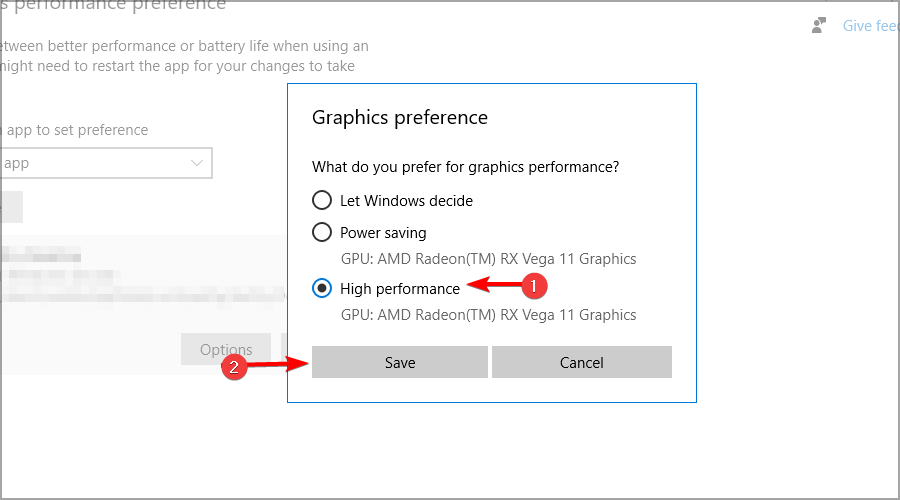
Task: Click the GPU label under High performance
Action: (488, 315)
